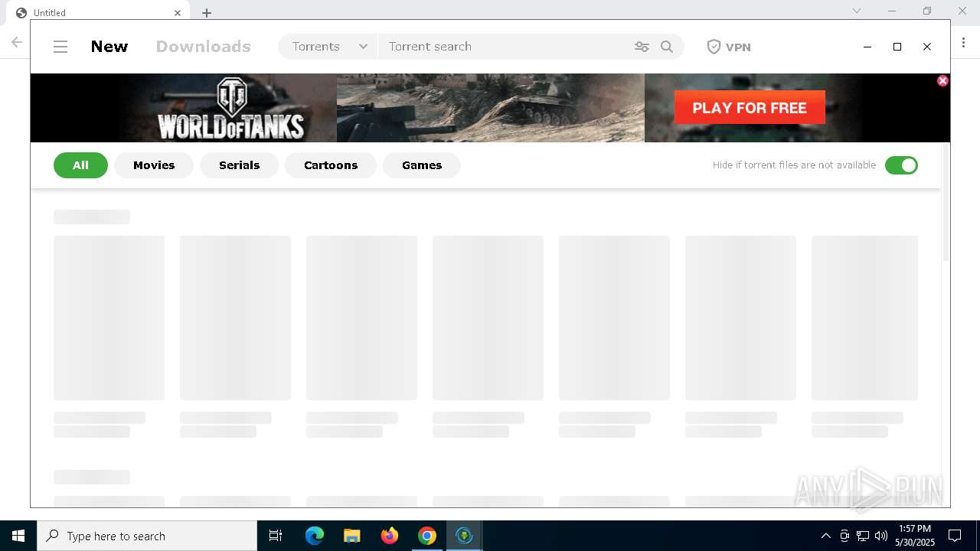The width and height of the screenshot is (980, 551).
Task: Toggle Hide if torrent files unavailable switch
Action: [901, 165]
